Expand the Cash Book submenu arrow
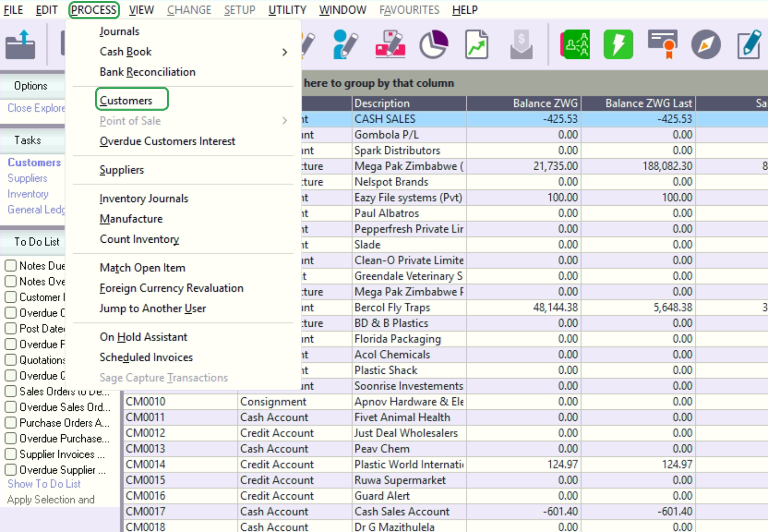 tap(285, 52)
